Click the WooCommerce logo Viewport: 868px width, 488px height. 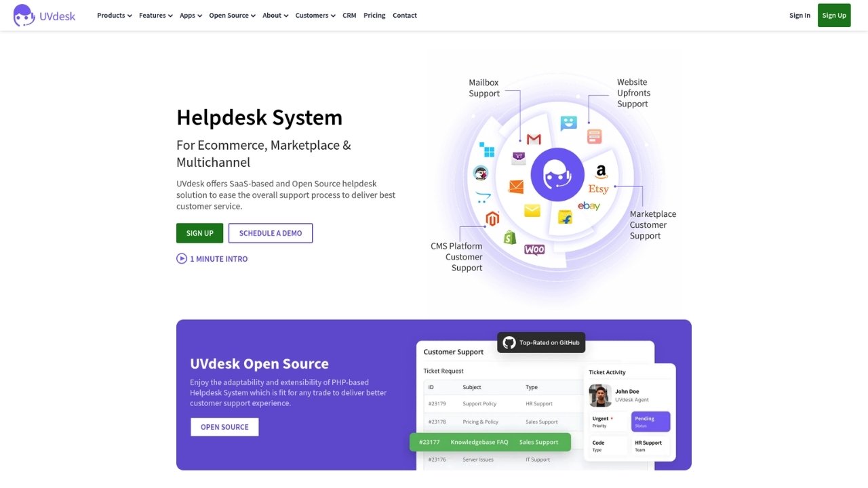(534, 249)
